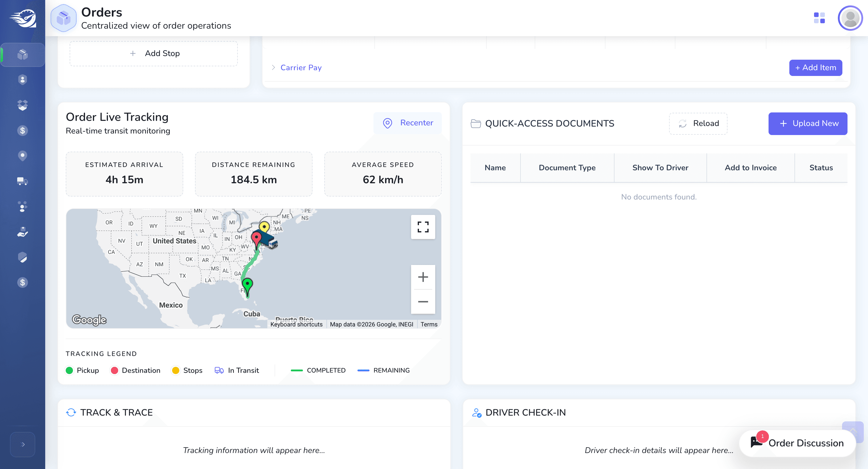Screen dimensions: 868x469
Task: Select the first dollar coin sidebar icon
Action: (23, 131)
